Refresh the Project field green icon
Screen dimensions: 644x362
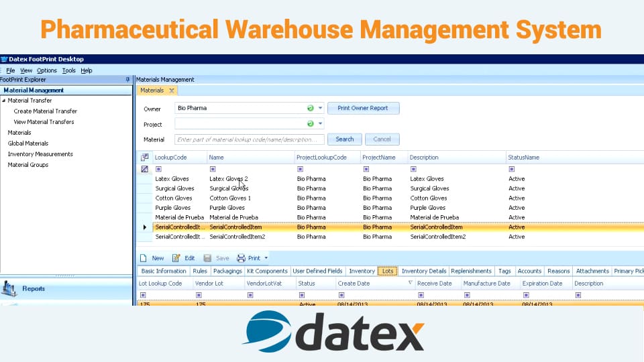point(311,123)
